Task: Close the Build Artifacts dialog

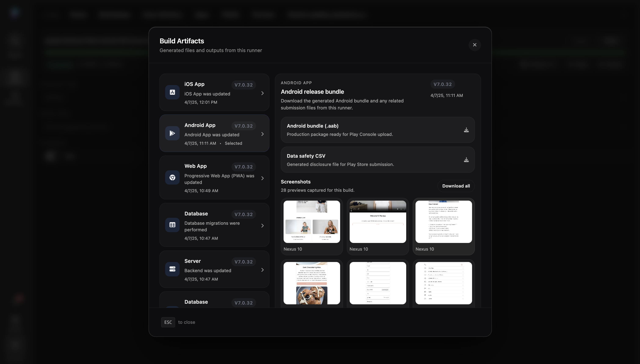Action: click(474, 45)
